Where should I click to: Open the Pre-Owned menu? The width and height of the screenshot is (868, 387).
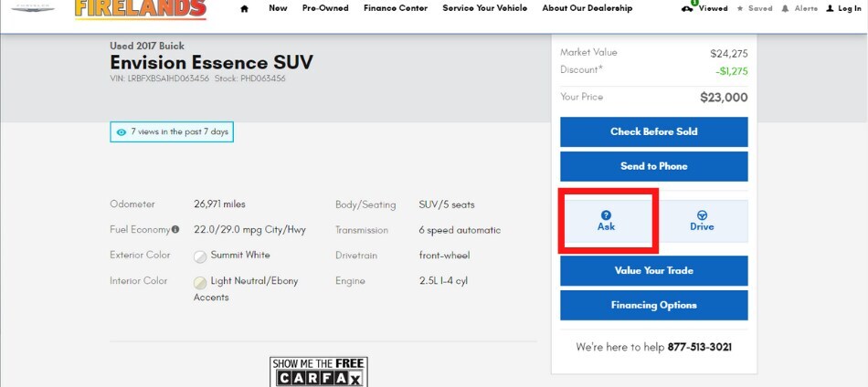[x=325, y=8]
